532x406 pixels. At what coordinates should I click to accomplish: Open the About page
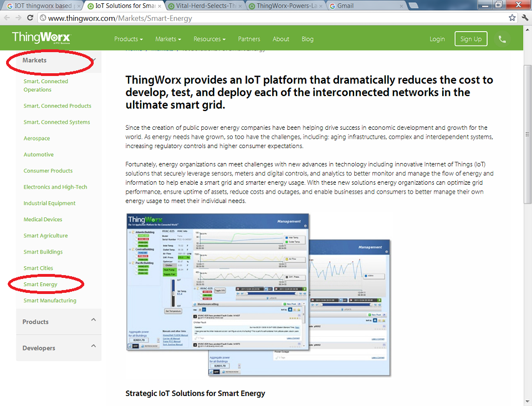click(x=281, y=39)
